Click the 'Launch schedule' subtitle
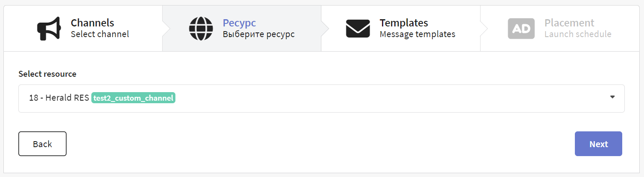Screen dimensions: 644x177 point(578,34)
